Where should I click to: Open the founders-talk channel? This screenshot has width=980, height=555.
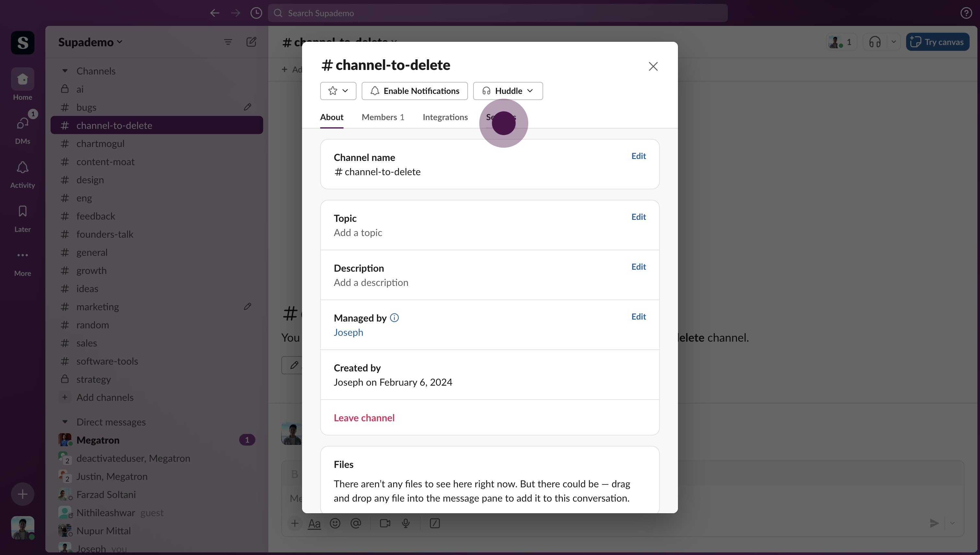(x=157, y=234)
